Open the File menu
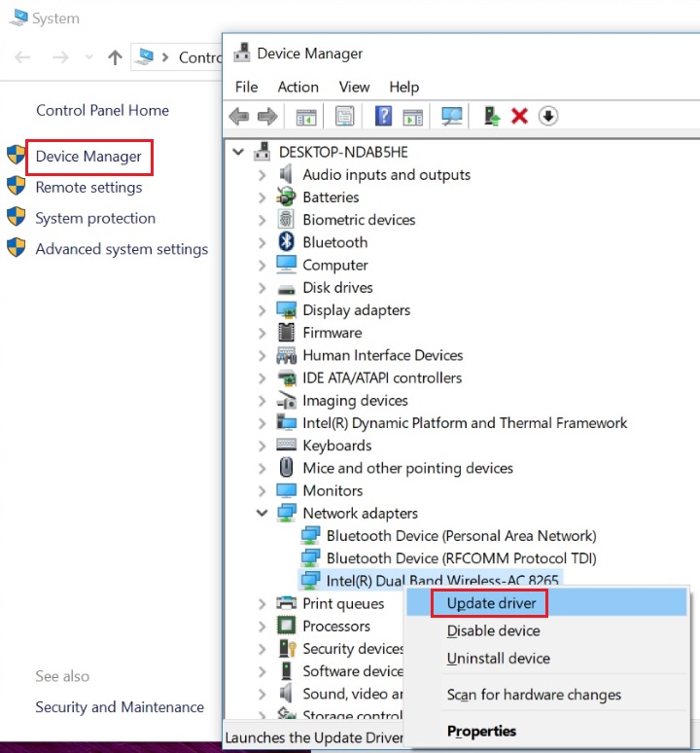Viewport: 700px width, 753px height. click(247, 87)
